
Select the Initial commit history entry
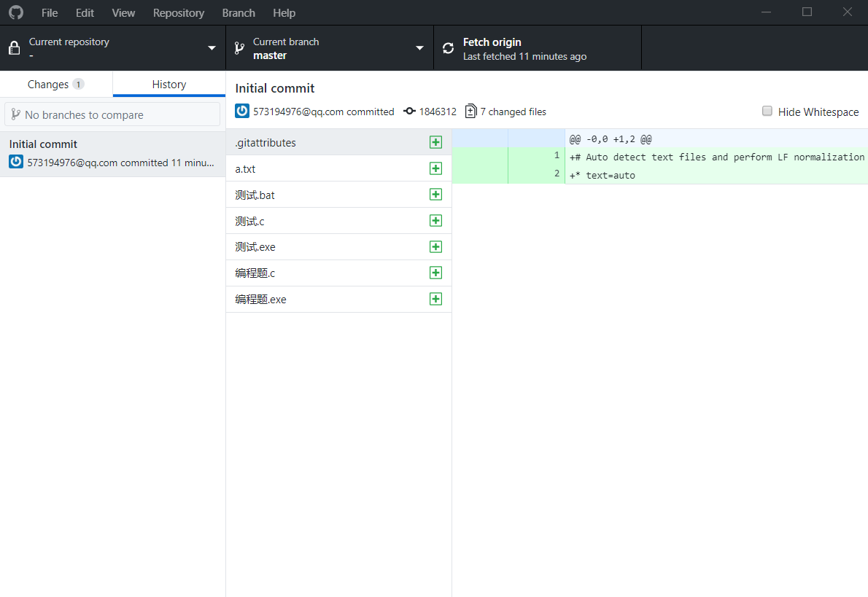(x=112, y=153)
